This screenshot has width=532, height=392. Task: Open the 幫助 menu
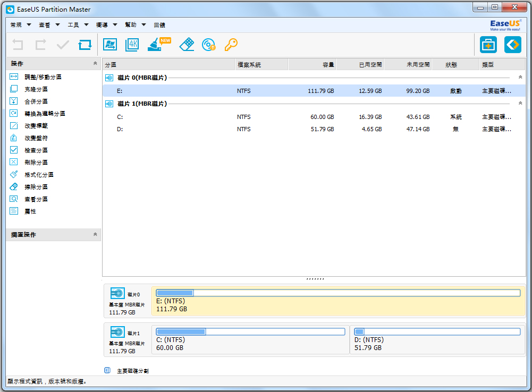[x=136, y=25]
